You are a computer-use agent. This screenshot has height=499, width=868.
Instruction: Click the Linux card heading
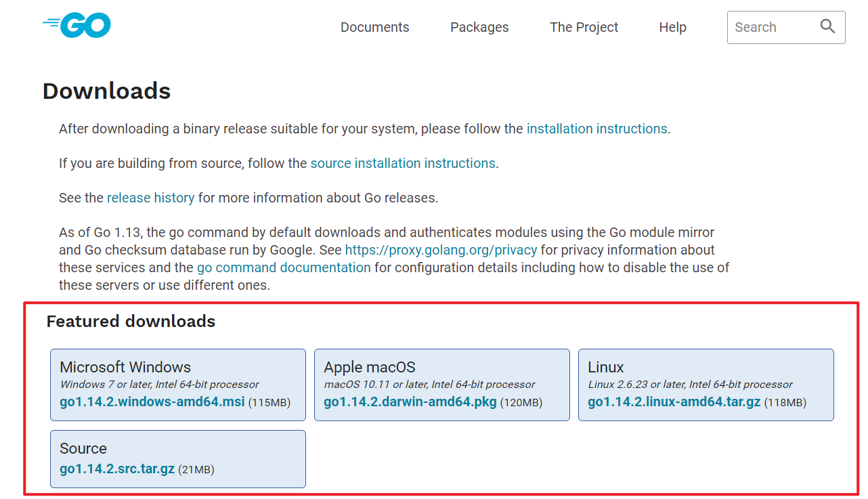click(x=606, y=367)
